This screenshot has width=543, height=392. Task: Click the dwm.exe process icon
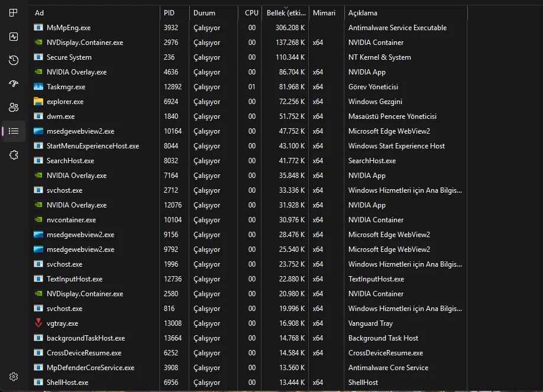(38, 116)
